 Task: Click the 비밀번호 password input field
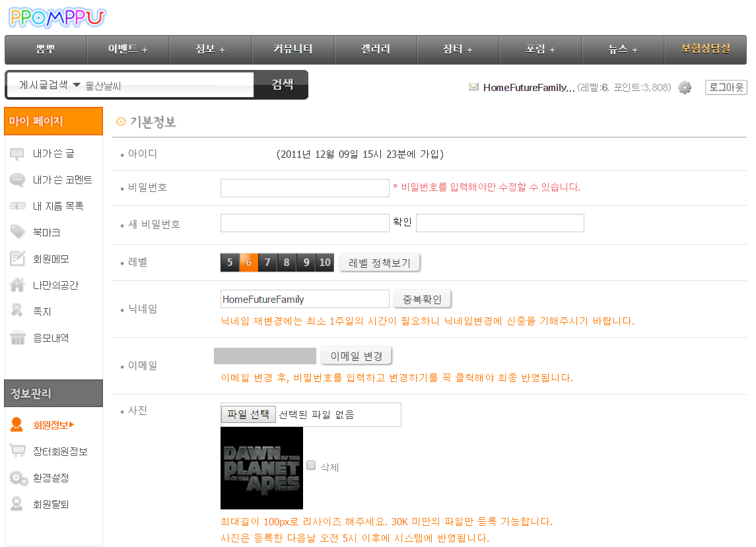pos(304,188)
